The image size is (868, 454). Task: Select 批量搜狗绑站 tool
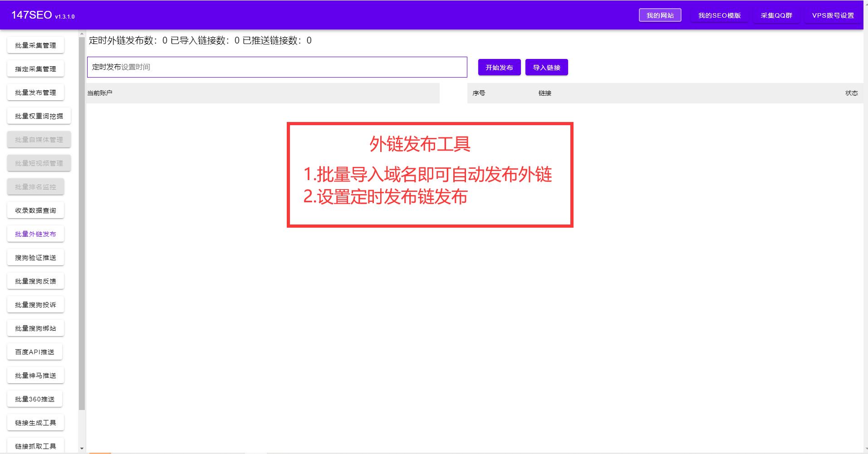pos(35,328)
